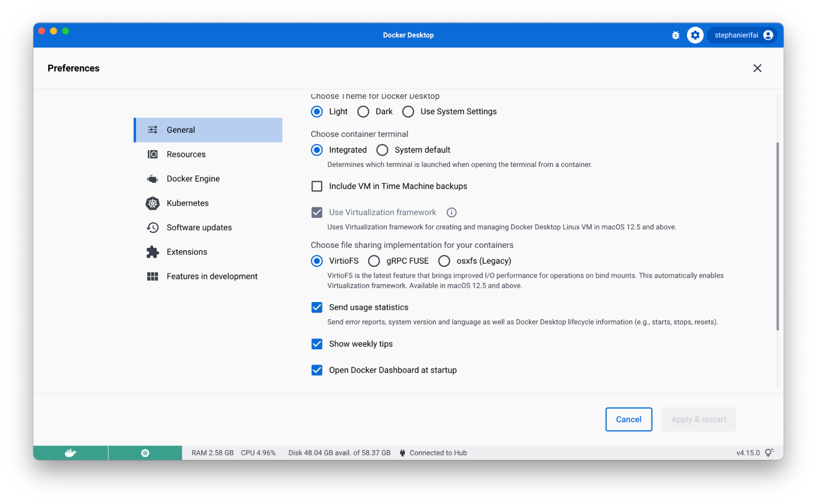Click Cancel to dismiss preferences
The image size is (817, 504).
point(629,419)
